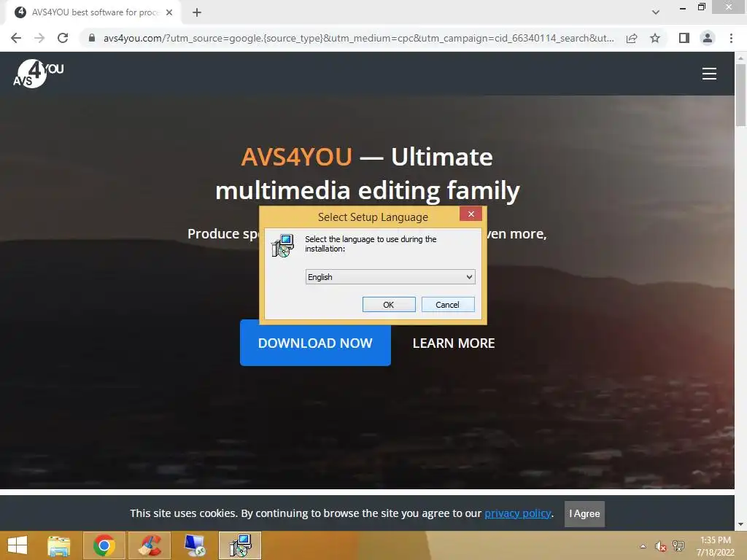Open the network tray icon
This screenshot has height=560, width=747.
pyautogui.click(x=678, y=545)
